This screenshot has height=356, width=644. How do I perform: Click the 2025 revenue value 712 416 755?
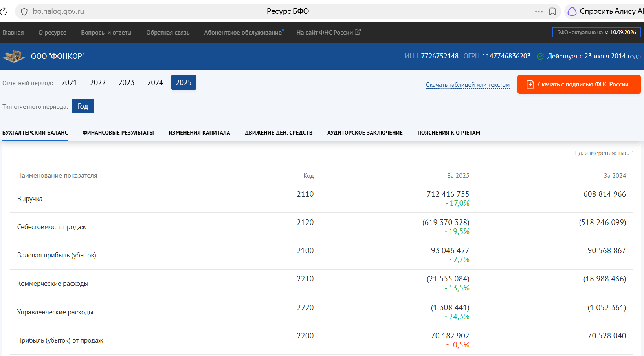(x=448, y=194)
